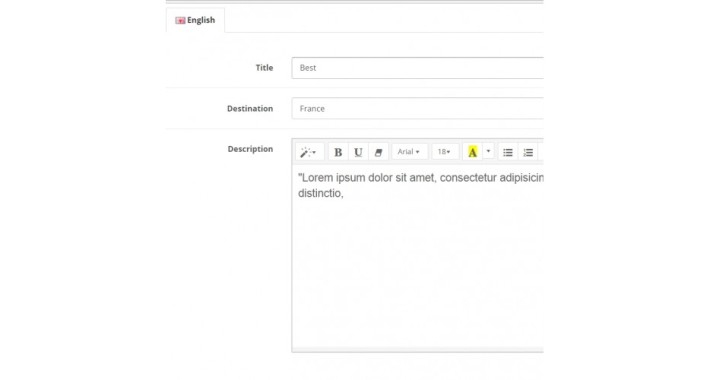Click the Destination input field
The image size is (710, 380).
coord(417,109)
